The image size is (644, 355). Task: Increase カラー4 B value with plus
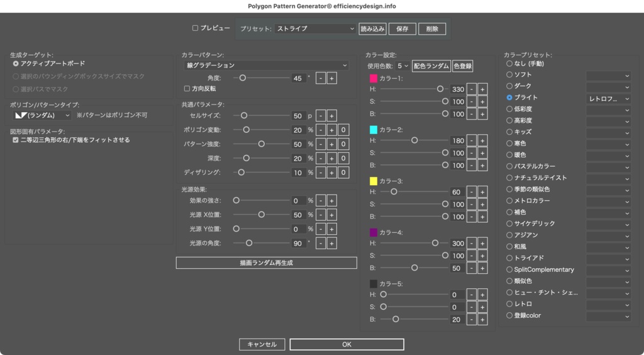click(482, 268)
